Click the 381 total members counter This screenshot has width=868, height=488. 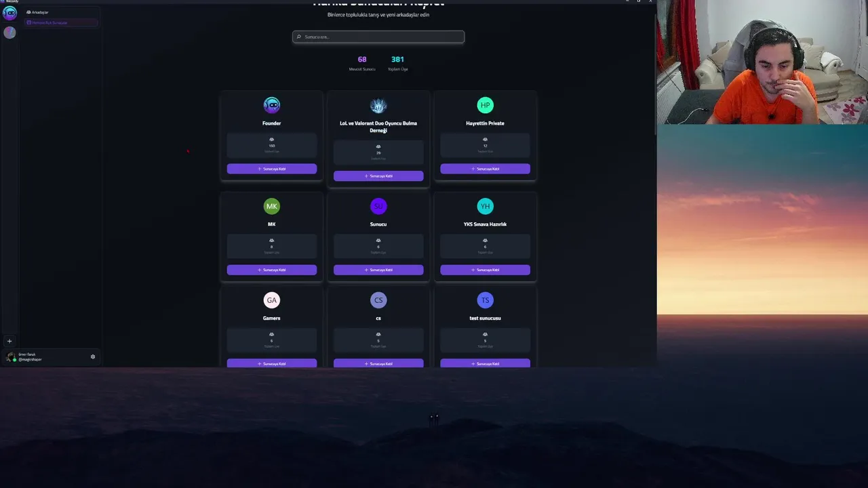click(x=397, y=63)
